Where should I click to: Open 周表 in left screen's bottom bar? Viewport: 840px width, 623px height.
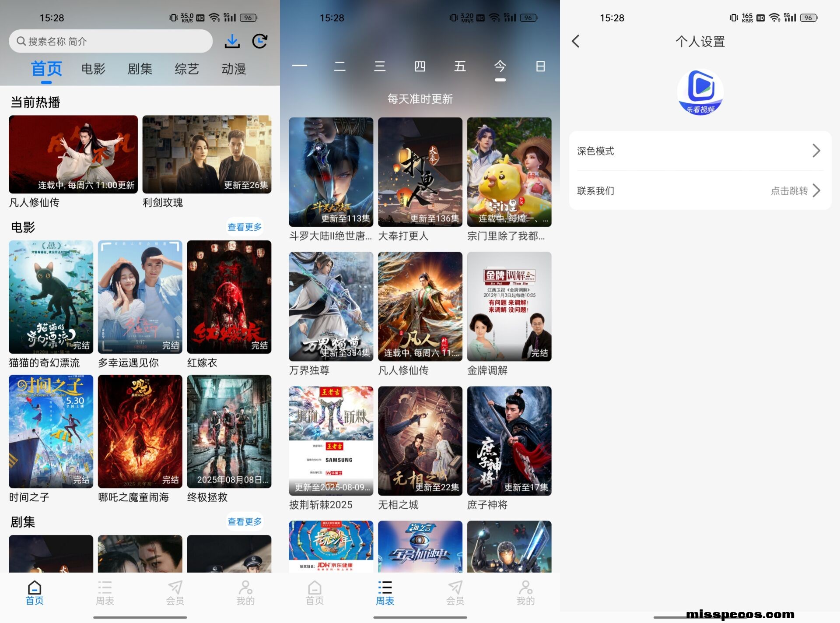point(105,593)
